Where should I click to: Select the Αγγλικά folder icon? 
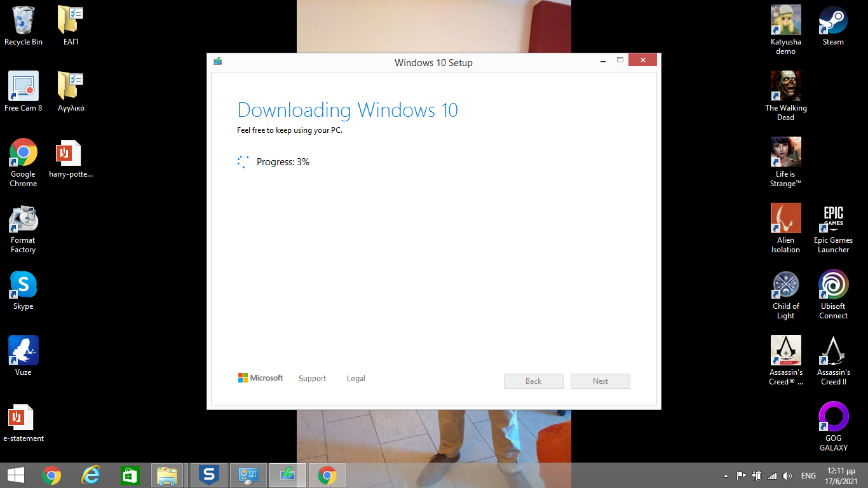point(71,91)
